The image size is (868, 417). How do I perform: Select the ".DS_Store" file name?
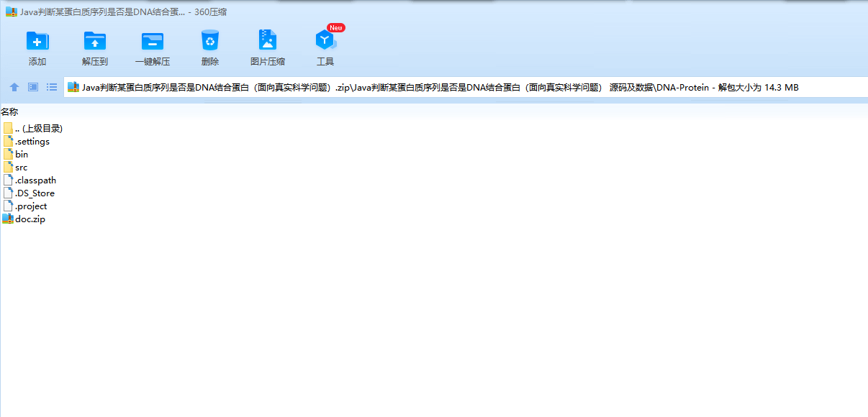35,193
